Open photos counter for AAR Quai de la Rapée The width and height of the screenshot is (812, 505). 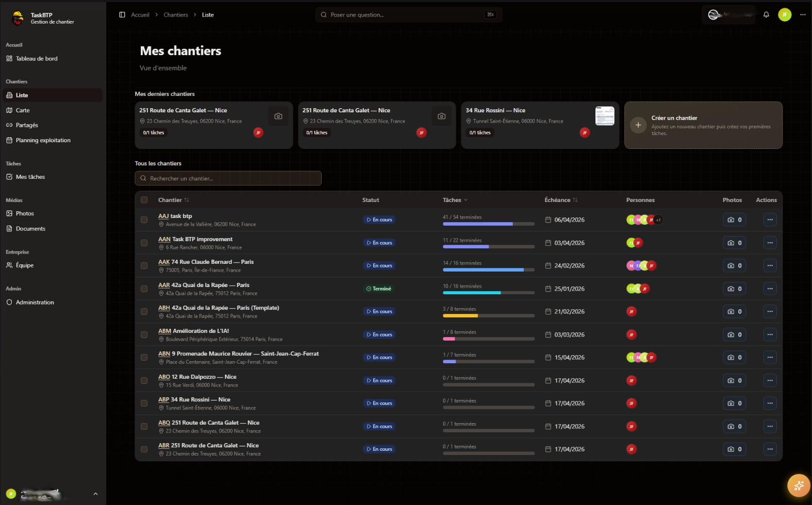[x=734, y=289]
